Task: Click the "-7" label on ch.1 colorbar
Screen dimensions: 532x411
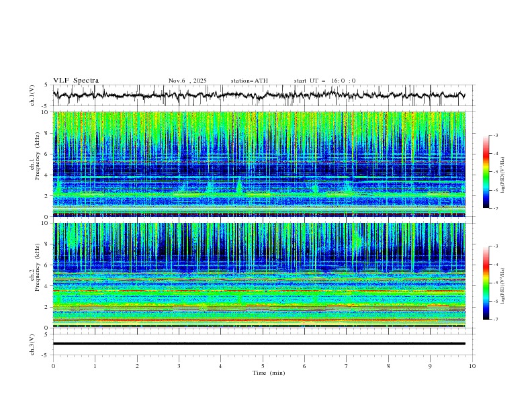Action: point(495,208)
